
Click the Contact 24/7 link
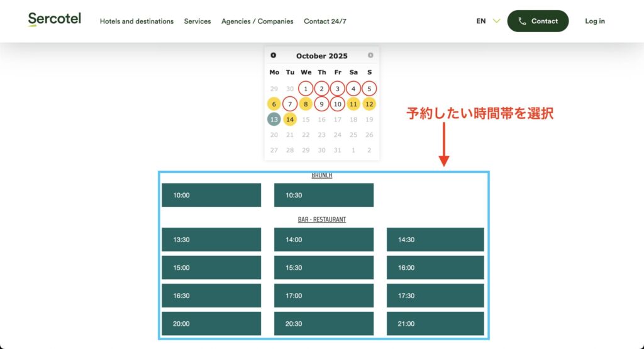[x=325, y=21]
